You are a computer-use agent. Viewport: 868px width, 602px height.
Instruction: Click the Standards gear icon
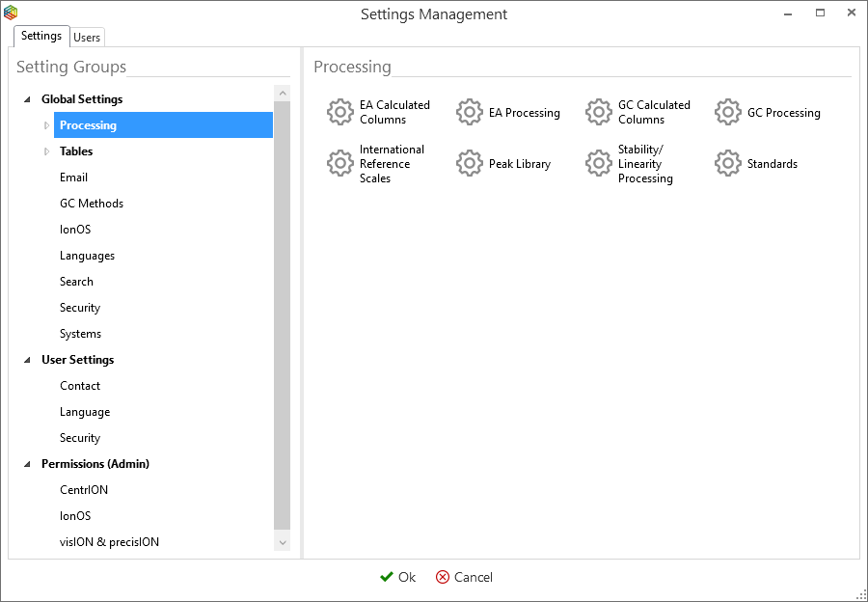tap(728, 163)
